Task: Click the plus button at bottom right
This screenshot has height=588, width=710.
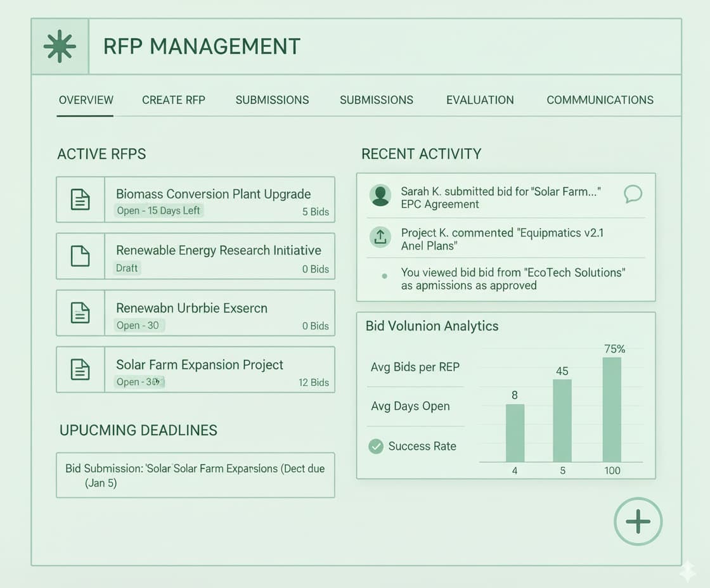Action: point(638,522)
